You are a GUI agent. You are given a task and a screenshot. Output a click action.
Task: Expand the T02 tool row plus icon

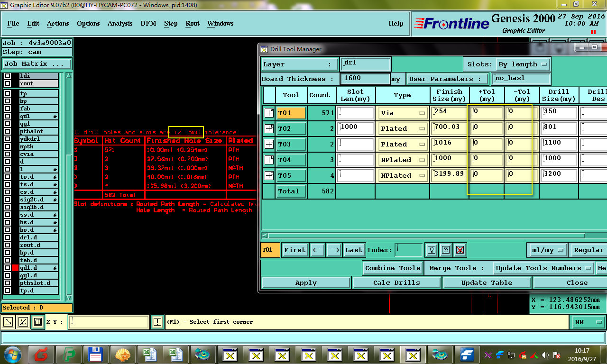click(x=269, y=128)
